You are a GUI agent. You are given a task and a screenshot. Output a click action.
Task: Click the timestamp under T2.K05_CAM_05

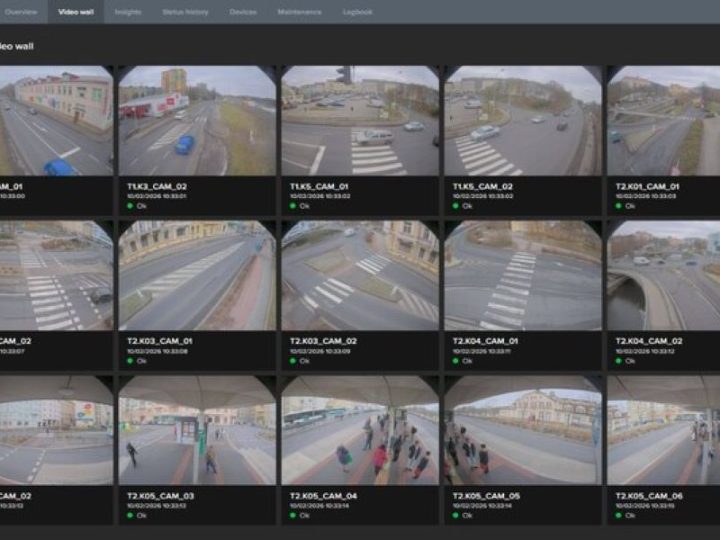[x=483, y=506]
